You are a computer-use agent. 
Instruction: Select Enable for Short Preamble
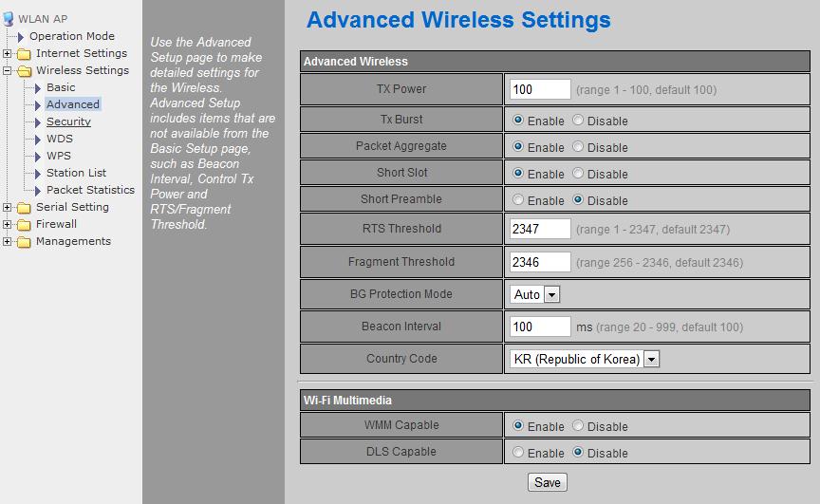(518, 199)
